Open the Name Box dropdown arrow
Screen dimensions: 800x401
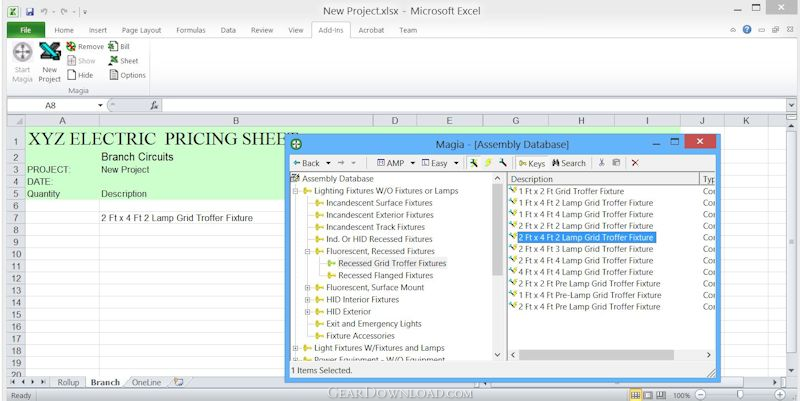click(100, 105)
